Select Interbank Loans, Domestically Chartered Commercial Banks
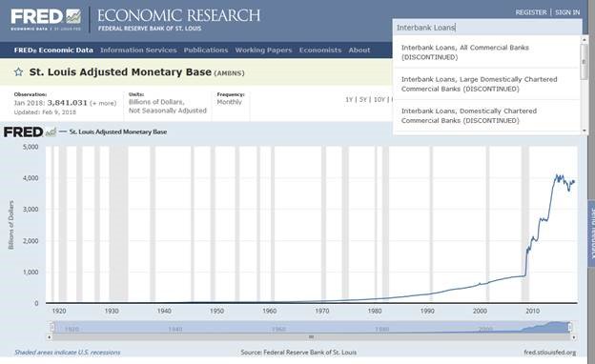This screenshot has height=364, width=595. pos(486,115)
